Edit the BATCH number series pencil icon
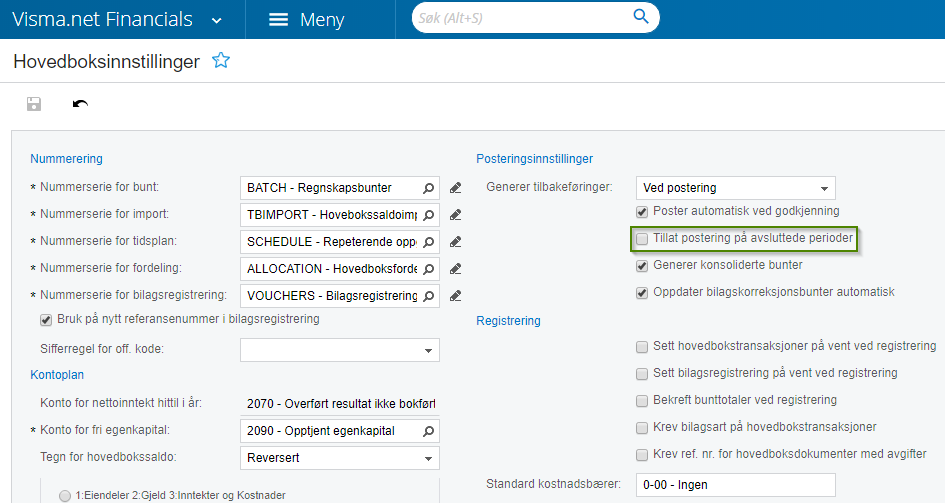This screenshot has width=945, height=503. click(456, 187)
